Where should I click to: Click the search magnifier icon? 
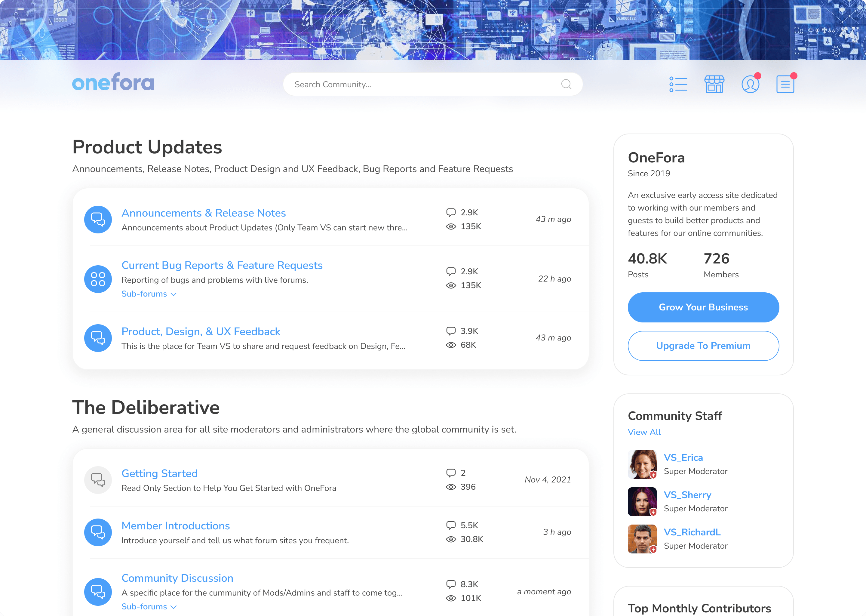coord(566,84)
